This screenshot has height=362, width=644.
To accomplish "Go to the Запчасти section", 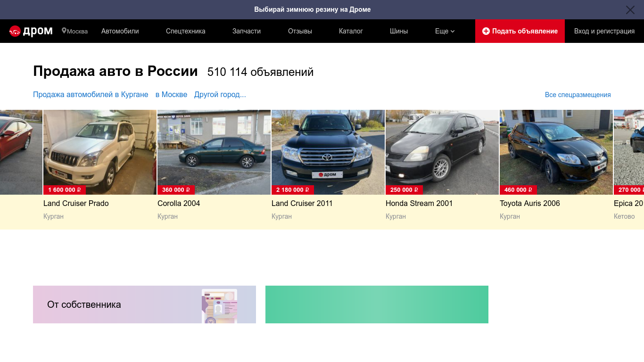I will (247, 31).
